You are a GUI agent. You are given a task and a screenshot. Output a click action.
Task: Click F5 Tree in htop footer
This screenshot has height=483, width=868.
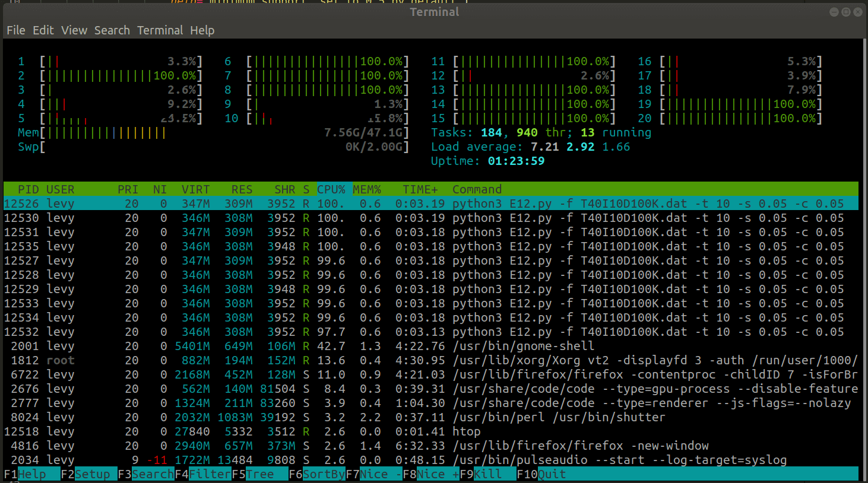coord(260,474)
